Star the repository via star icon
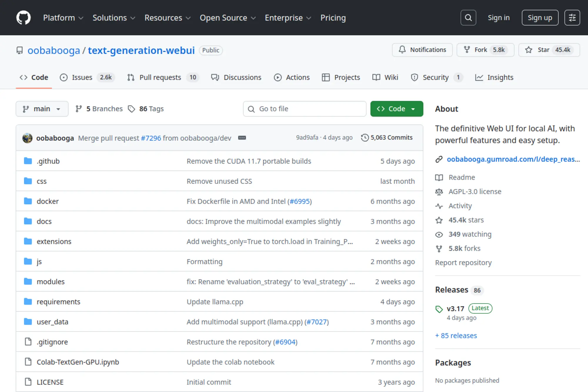Viewport: 588px width, 392px height. coord(528,50)
